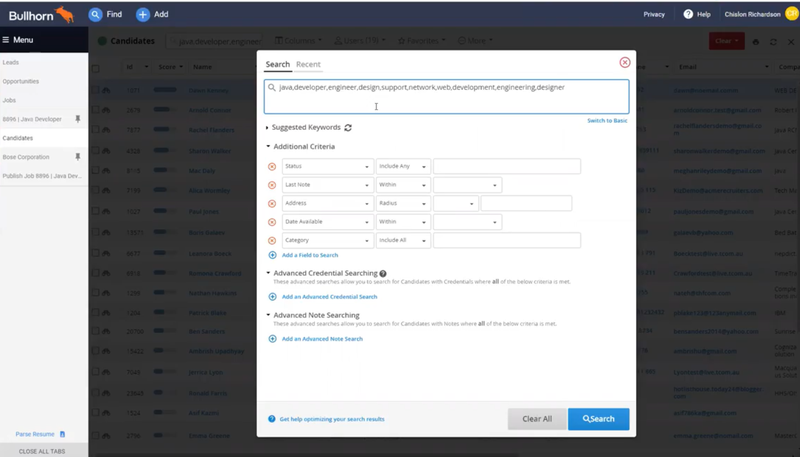
Task: Click the refresh icon in Candidates toolbar
Action: click(773, 42)
